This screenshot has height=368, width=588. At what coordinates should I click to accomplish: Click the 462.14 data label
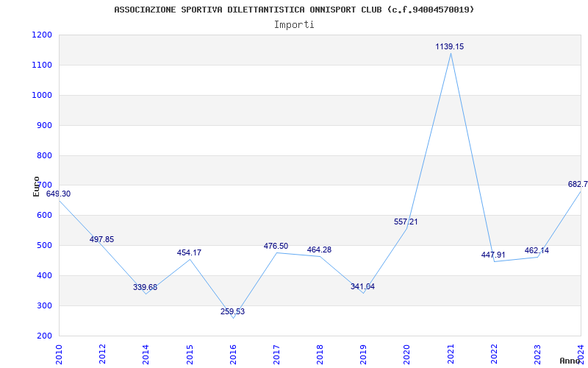click(537, 250)
